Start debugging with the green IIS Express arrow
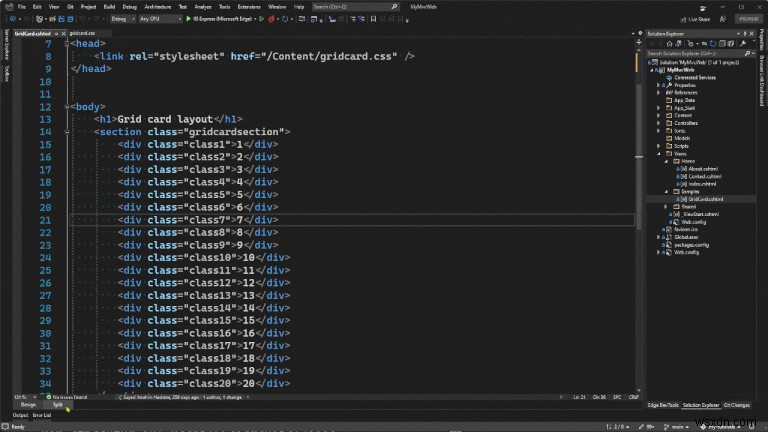 188,19
